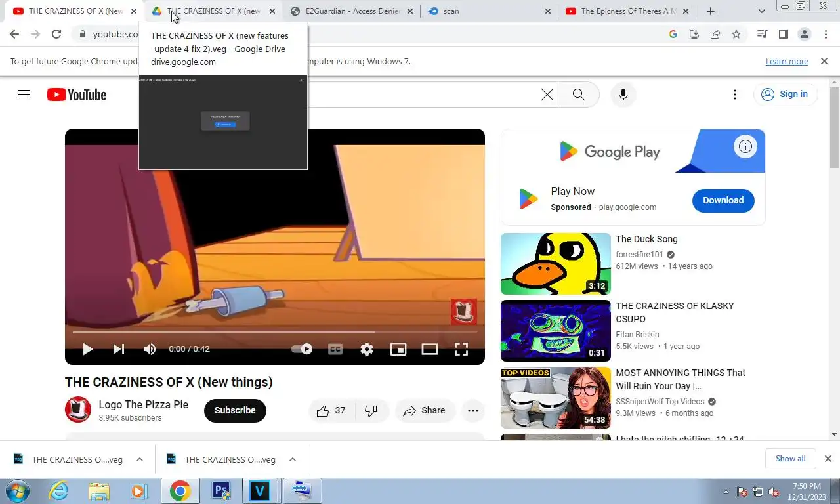Reload the current page
The height and width of the screenshot is (504, 840).
coord(56,34)
